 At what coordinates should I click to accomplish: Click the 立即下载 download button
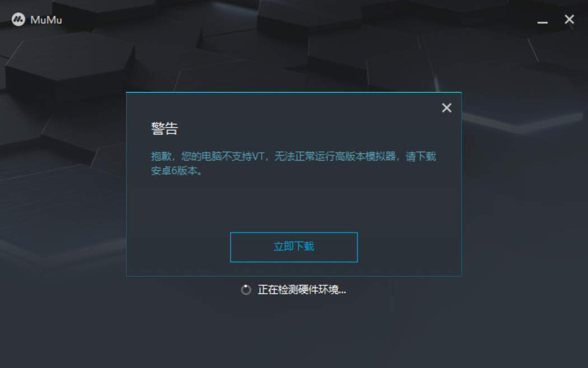pyautogui.click(x=293, y=247)
